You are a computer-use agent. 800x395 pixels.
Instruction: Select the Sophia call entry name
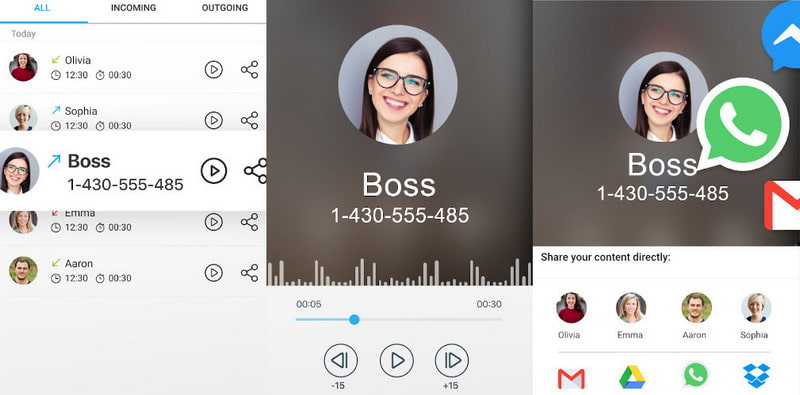click(x=81, y=111)
